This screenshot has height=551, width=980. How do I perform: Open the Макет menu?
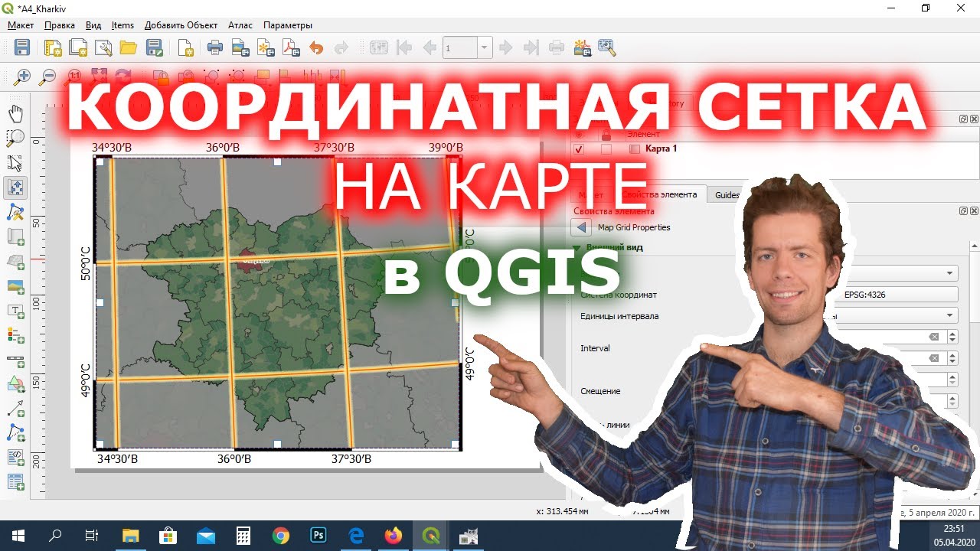click(x=21, y=25)
